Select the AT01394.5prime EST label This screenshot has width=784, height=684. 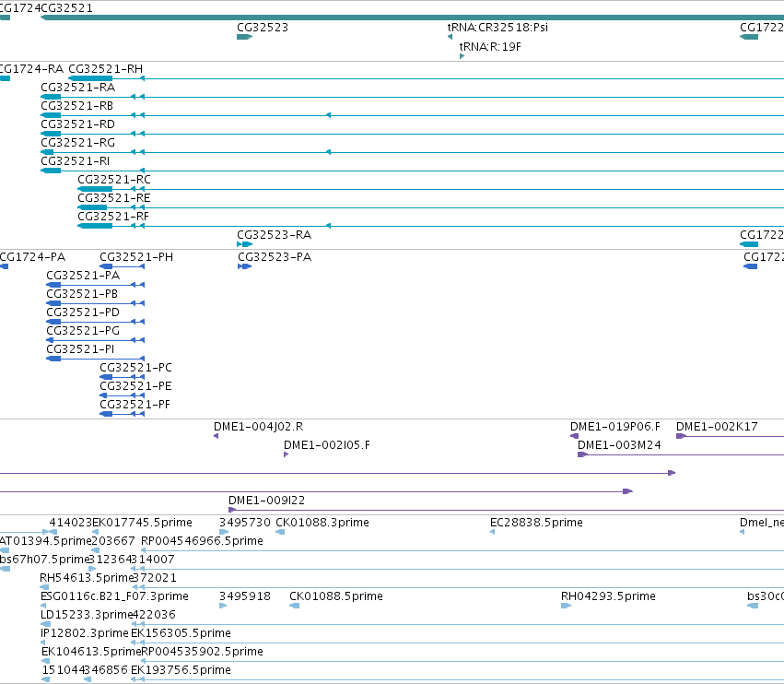click(x=45, y=541)
